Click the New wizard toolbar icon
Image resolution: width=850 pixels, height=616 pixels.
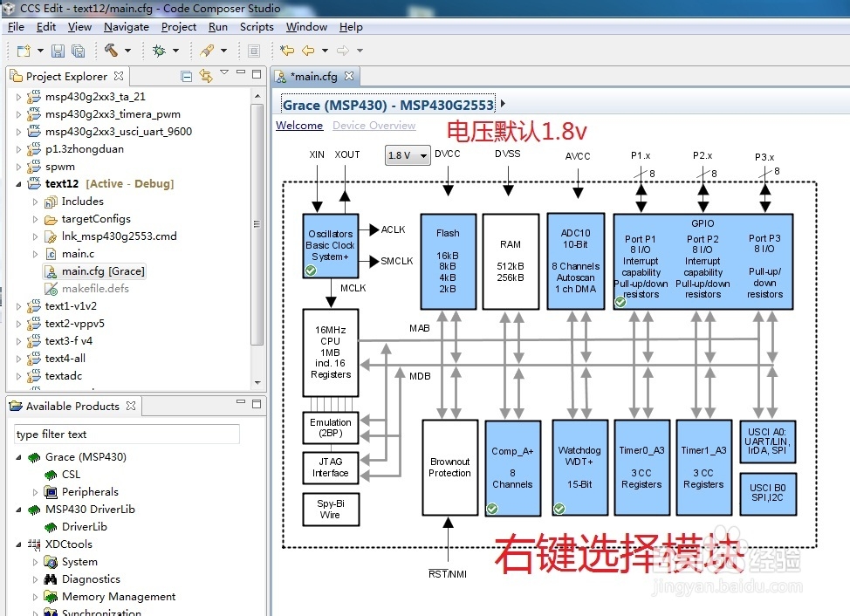coord(22,51)
